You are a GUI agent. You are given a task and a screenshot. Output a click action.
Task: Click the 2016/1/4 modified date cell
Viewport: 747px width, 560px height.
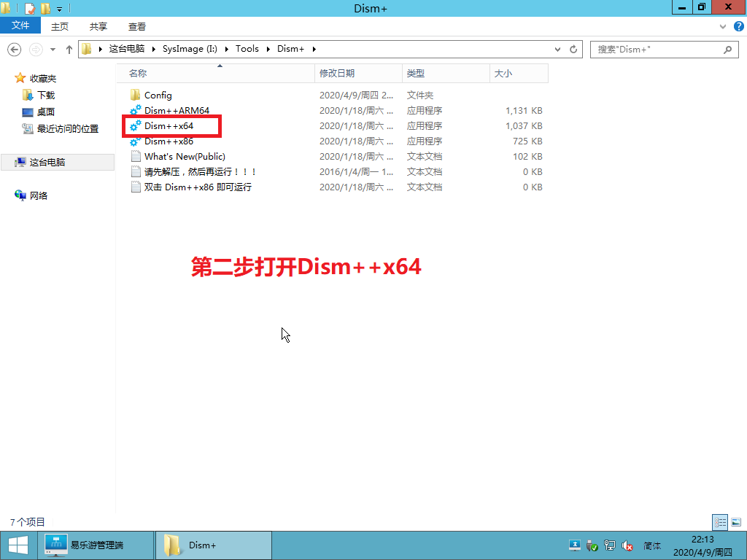356,171
